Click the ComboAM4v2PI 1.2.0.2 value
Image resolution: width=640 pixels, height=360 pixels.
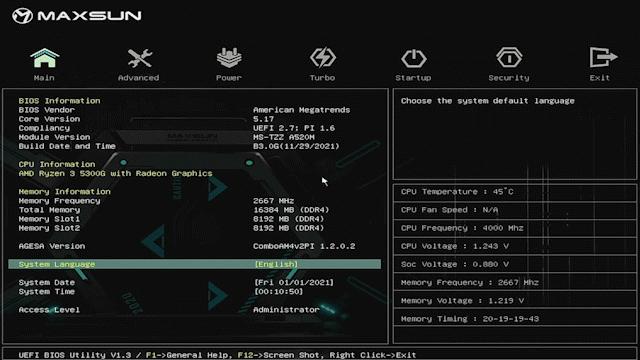click(304, 246)
